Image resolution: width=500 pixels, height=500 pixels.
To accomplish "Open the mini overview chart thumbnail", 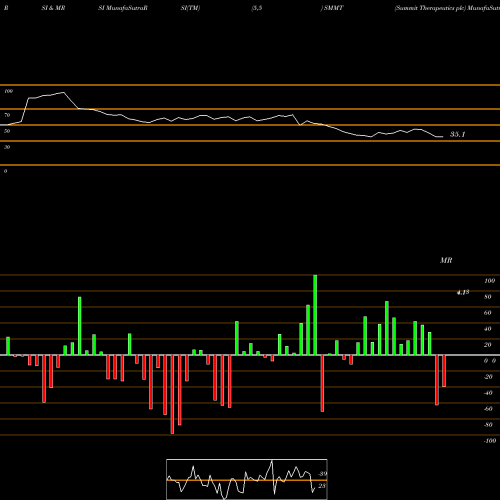I will tap(247, 479).
